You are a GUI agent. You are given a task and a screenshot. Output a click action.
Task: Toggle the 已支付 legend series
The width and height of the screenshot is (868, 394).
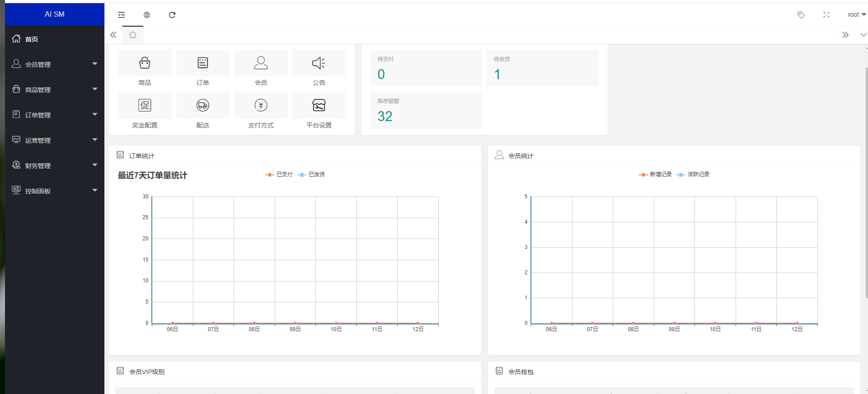tap(279, 174)
